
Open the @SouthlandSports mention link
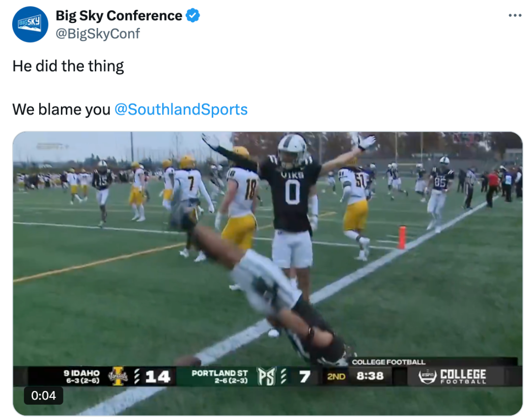point(182,110)
